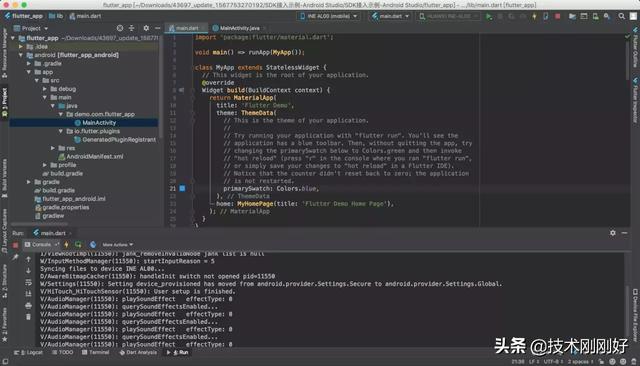Expand the debug folder in src
Viewport: 640px width, 366px height.
point(44,89)
